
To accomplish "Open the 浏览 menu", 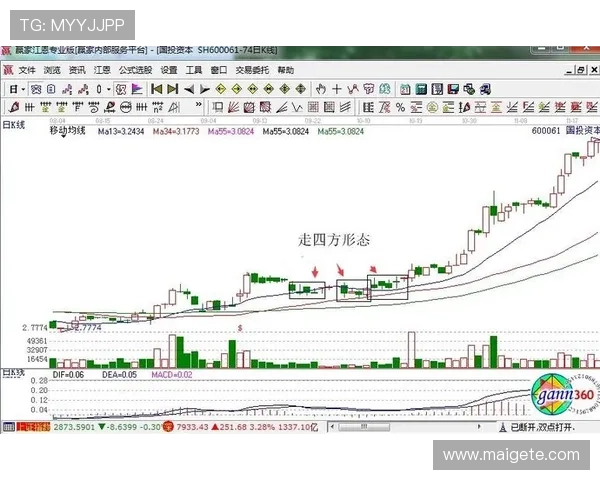I will 52,70.
